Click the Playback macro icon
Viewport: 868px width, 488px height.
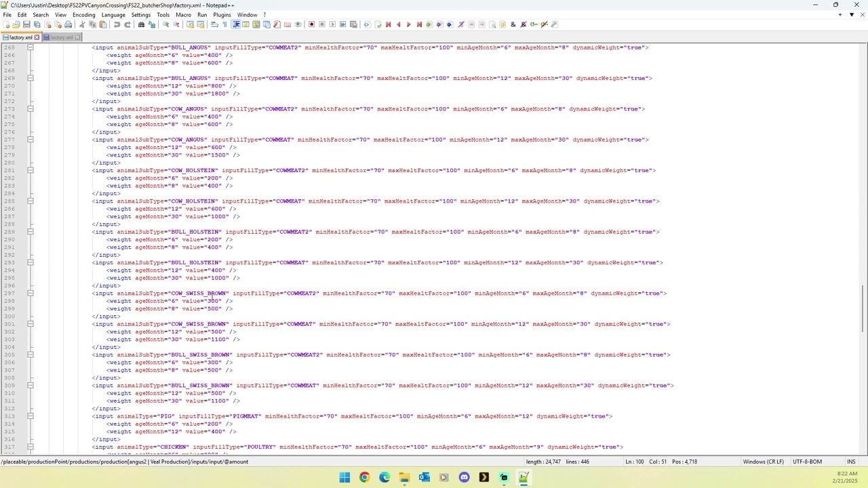pos(332,24)
